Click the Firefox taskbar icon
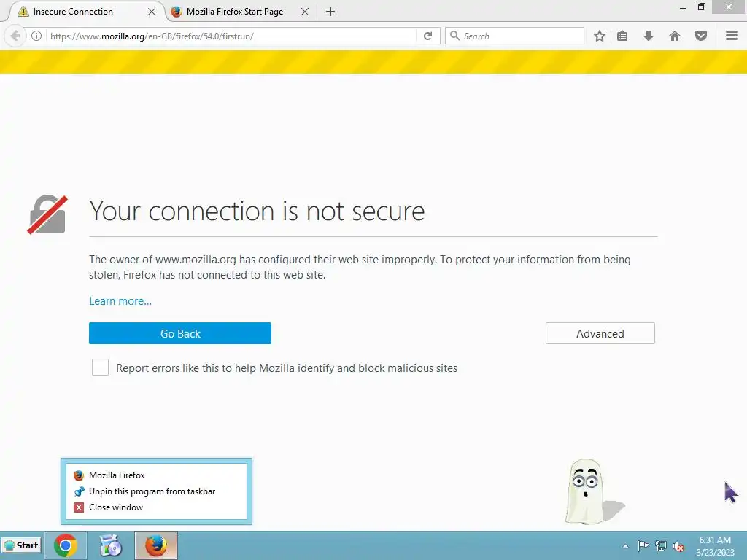The height and width of the screenshot is (560, 747). coord(156,545)
